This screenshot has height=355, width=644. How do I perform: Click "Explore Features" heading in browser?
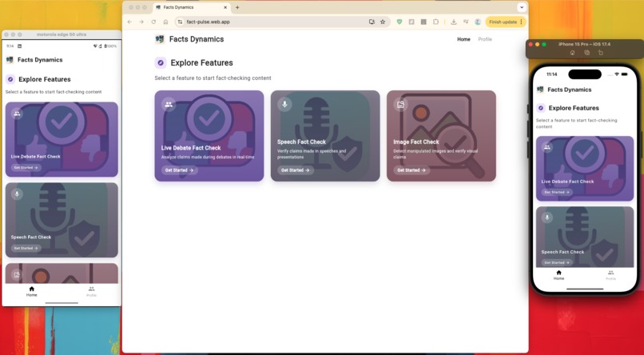[201, 63]
